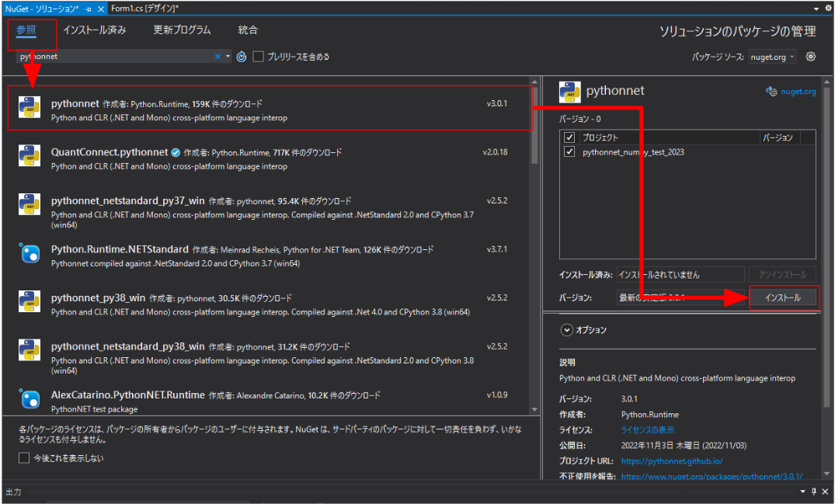
Task: Select the Python.Runtime.NETStandard package icon
Action: [x=30, y=253]
